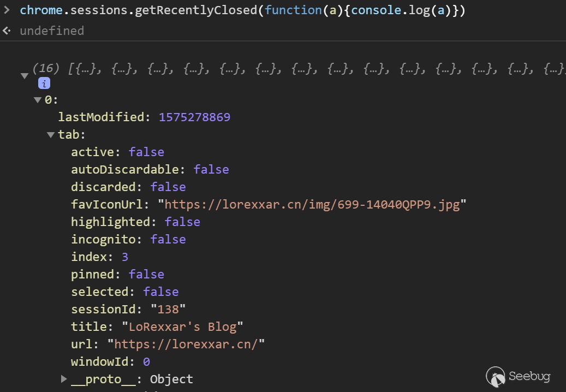566x392 pixels.
Task: Click the title value LoRexxar's Blog
Action: [182, 327]
